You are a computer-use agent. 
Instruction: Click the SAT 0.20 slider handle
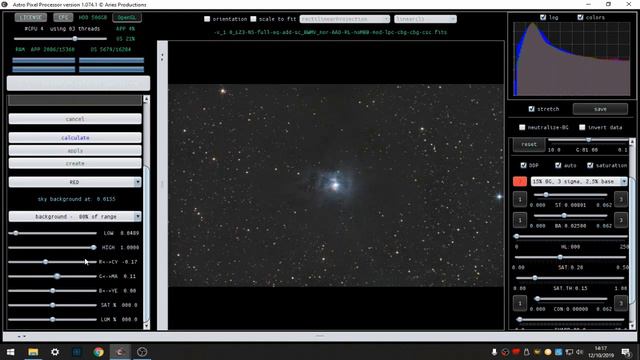(x=560, y=257)
